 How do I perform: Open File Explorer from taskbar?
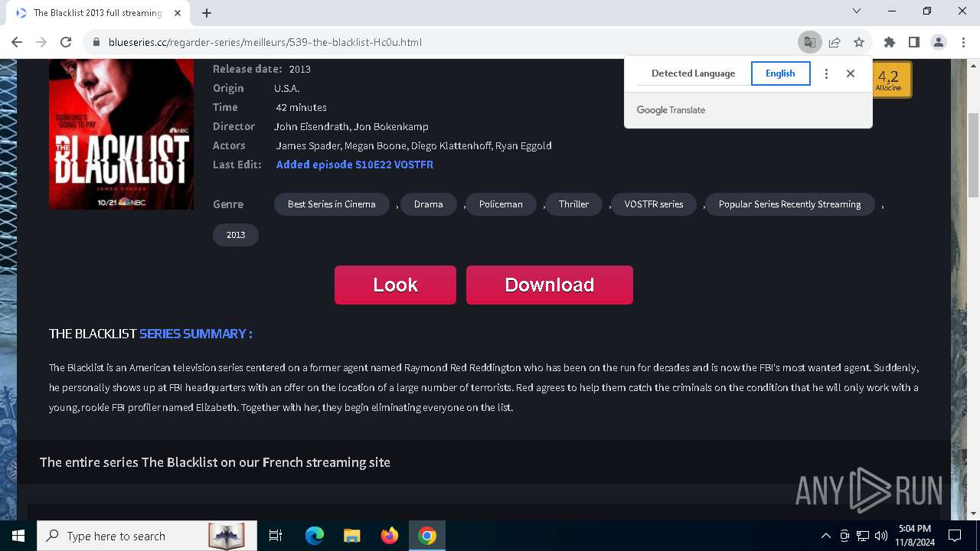click(352, 536)
